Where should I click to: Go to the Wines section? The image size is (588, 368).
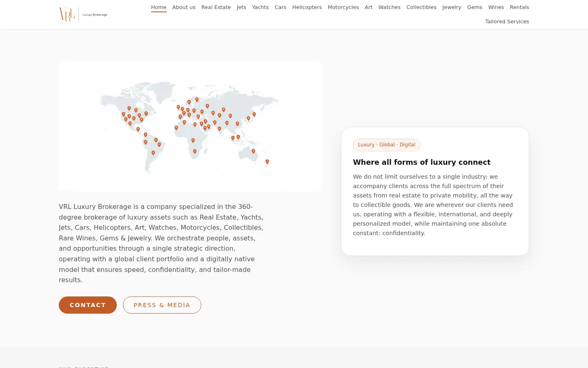(496, 7)
